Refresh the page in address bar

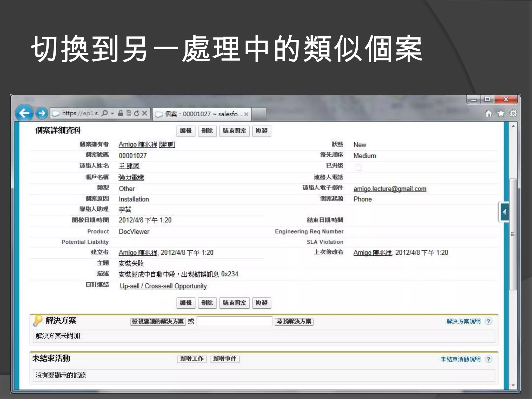137,113
